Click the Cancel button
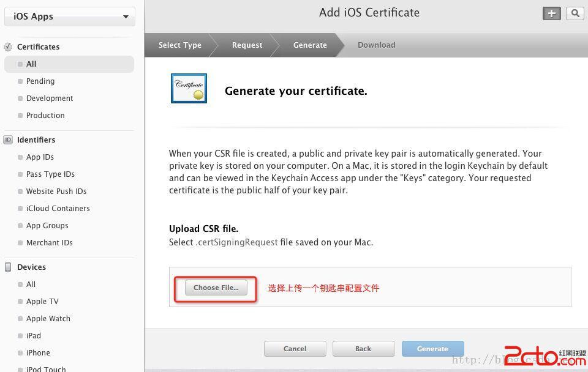588x372 pixels. (295, 349)
